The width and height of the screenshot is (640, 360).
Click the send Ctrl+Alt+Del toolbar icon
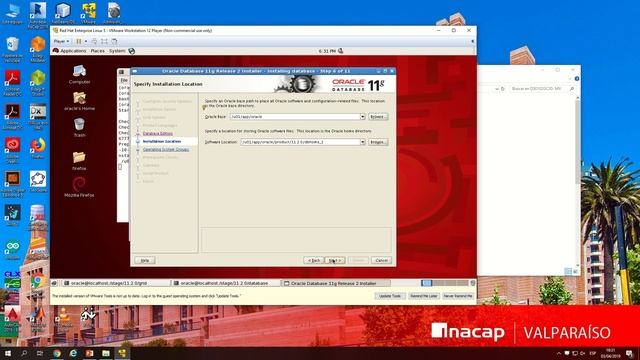click(94, 41)
